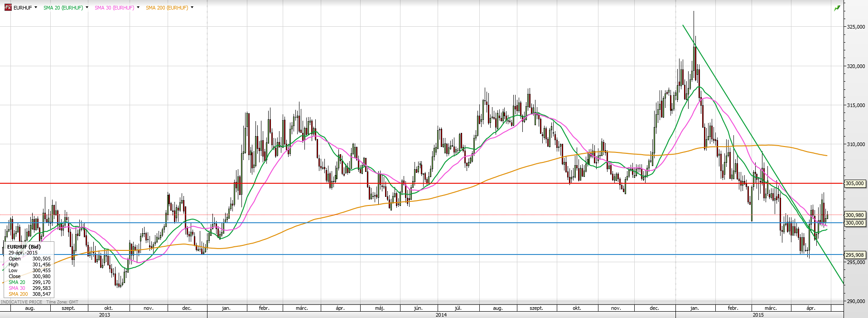The width and height of the screenshot is (868, 318).
Task: Click the okt. month label in 2014
Action: [577, 308]
